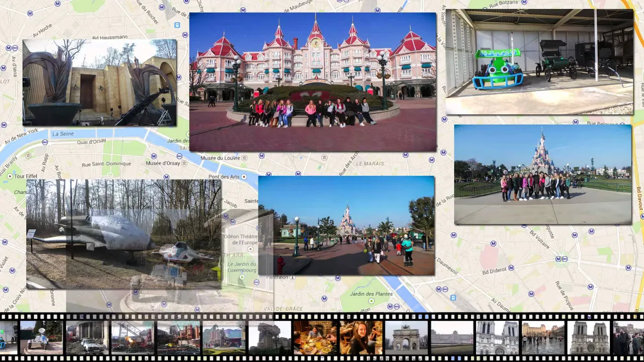Open the spaceship prop in woods photo
644x362 pixels.
tap(124, 234)
